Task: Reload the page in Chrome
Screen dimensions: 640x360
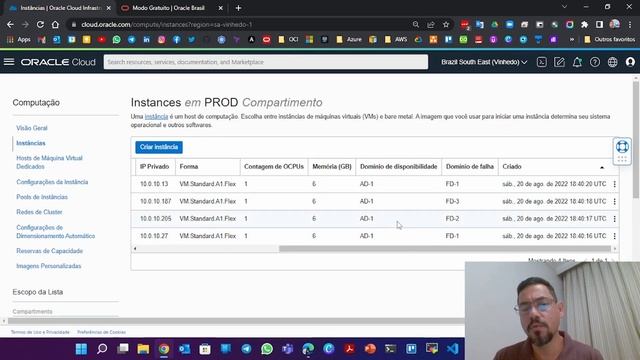Action: tap(40, 24)
